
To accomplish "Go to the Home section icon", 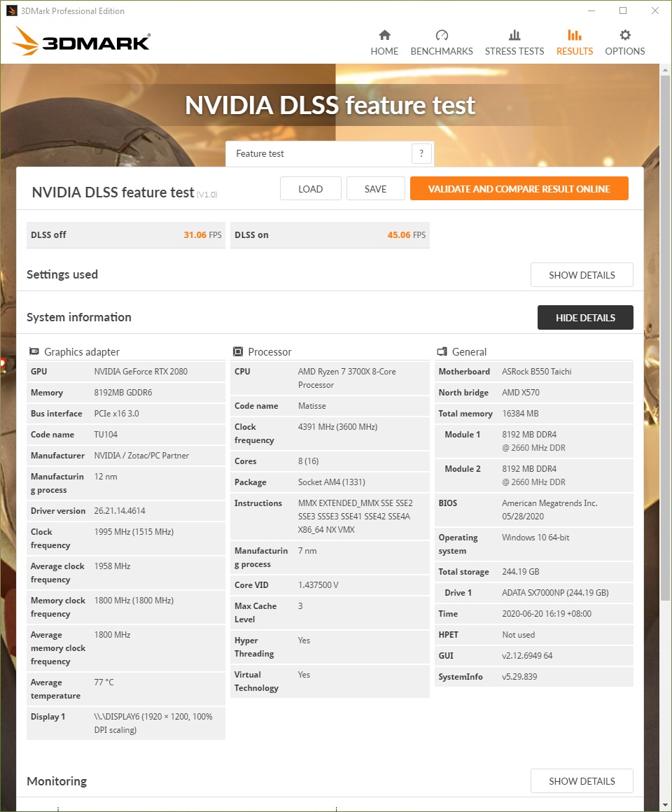I will coord(384,36).
